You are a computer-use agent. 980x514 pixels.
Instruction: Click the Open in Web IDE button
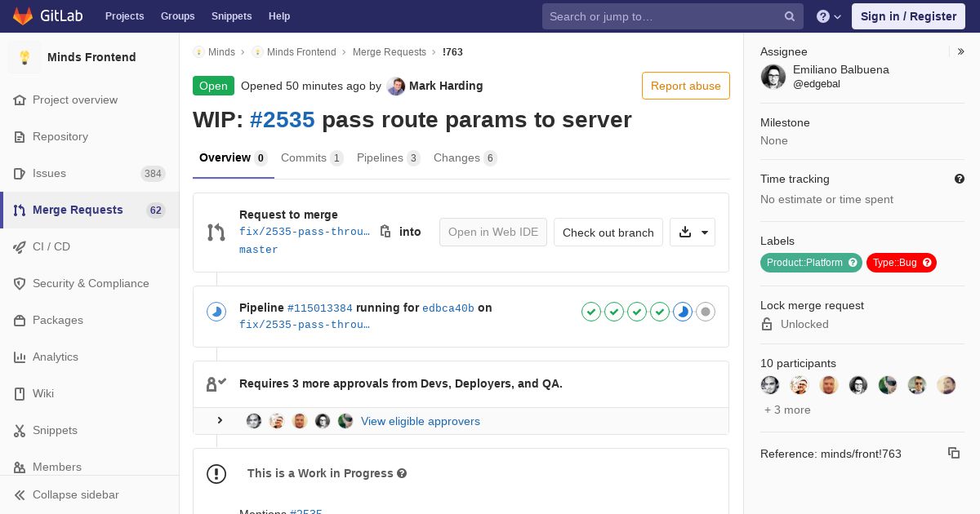tap(493, 233)
